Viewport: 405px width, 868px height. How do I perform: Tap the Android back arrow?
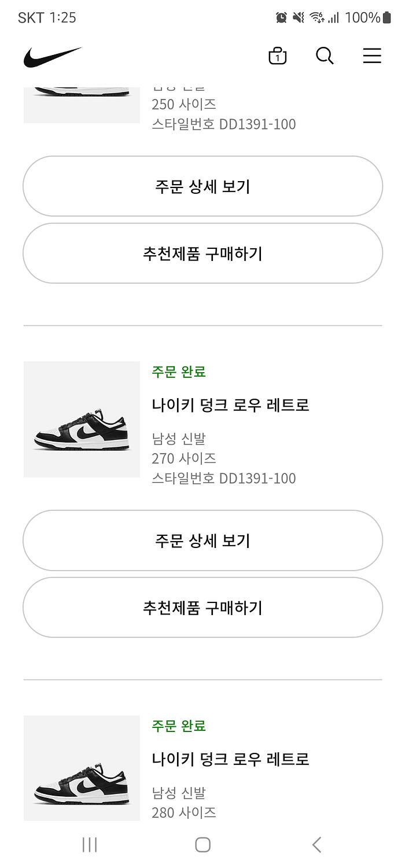click(x=316, y=845)
